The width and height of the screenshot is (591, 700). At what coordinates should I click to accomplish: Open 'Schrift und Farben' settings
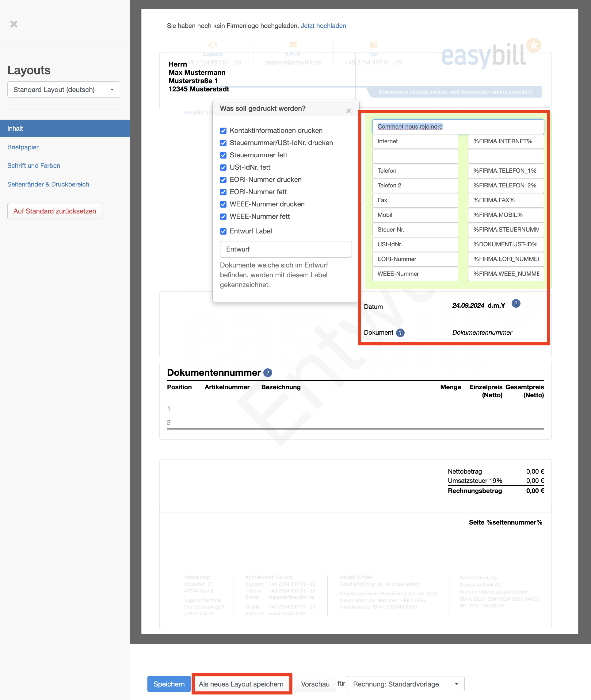coord(34,166)
